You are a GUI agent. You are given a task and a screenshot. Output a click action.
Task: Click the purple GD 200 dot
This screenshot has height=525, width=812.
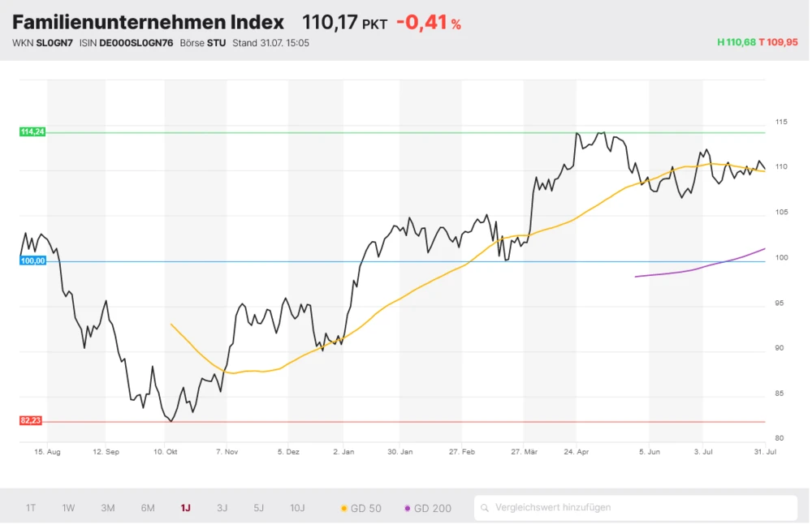pyautogui.click(x=408, y=509)
